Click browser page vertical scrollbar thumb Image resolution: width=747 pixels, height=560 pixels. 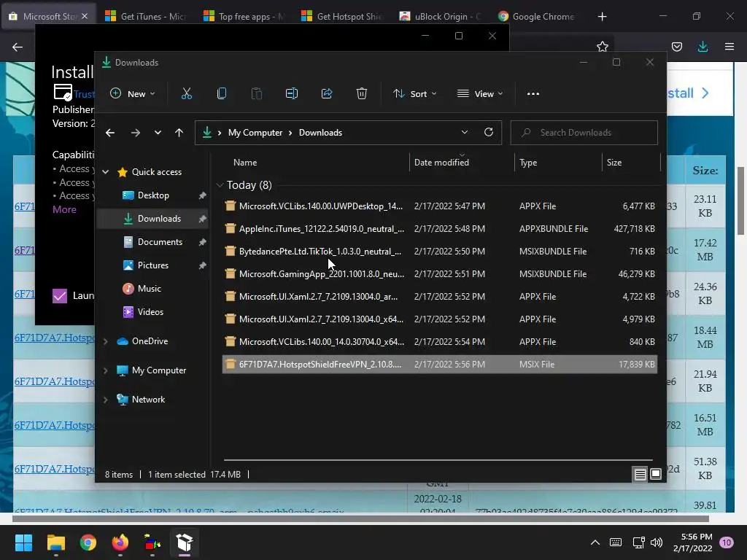(741, 200)
